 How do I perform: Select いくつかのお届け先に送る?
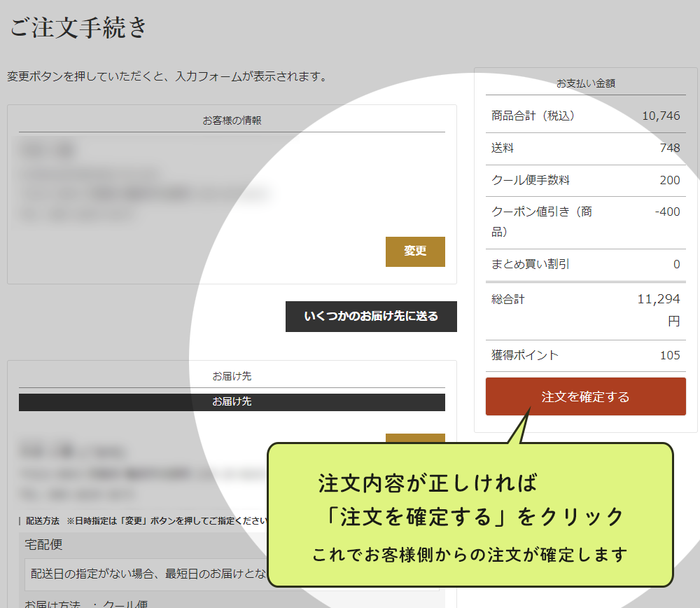tap(370, 317)
